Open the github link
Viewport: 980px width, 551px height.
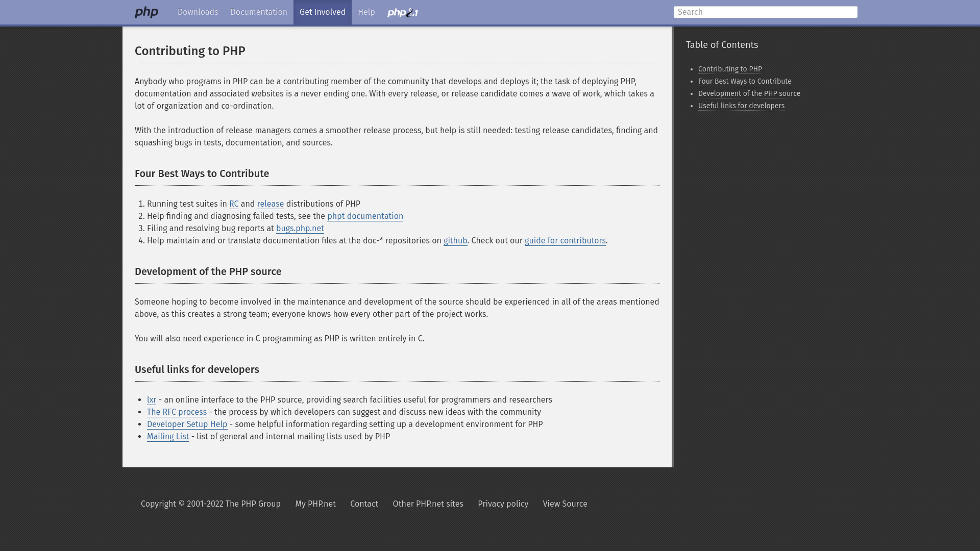tap(455, 241)
